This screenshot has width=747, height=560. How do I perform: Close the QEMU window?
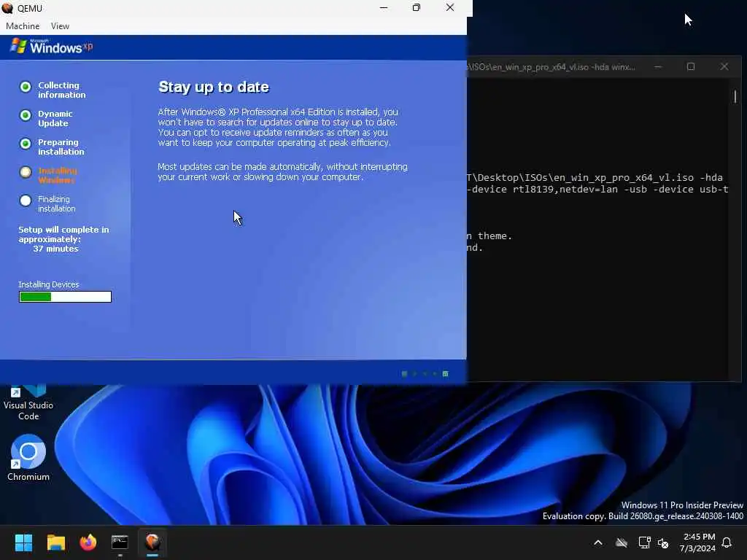click(x=449, y=7)
